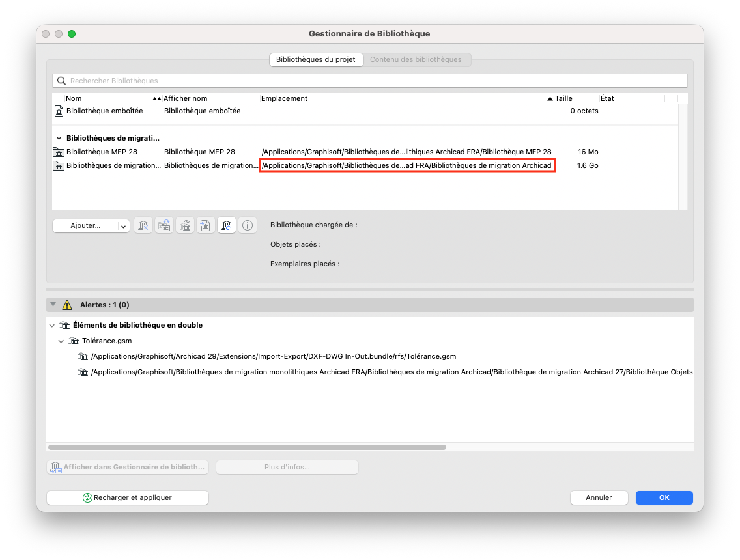Switch to Bibliothèques du projet tab
The width and height of the screenshot is (740, 560).
click(x=316, y=59)
